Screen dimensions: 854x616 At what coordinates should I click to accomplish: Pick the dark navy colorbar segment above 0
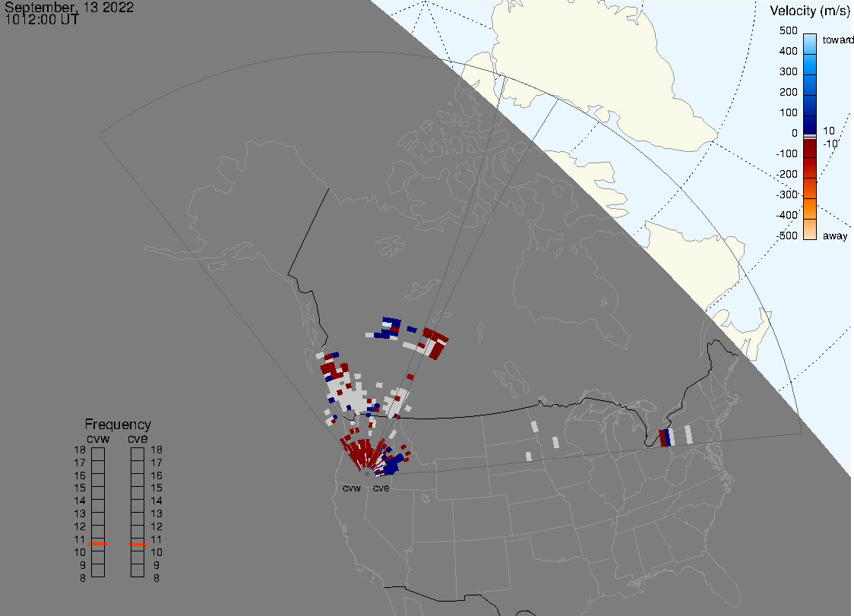tap(810, 124)
